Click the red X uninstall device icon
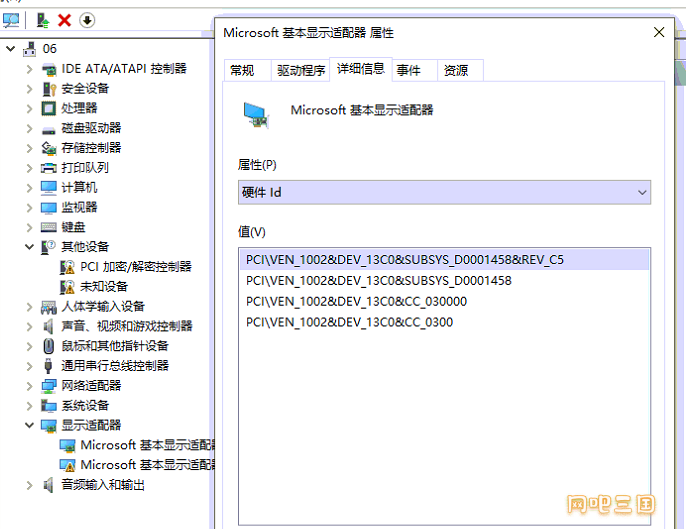This screenshot has width=686, height=529. click(64, 20)
